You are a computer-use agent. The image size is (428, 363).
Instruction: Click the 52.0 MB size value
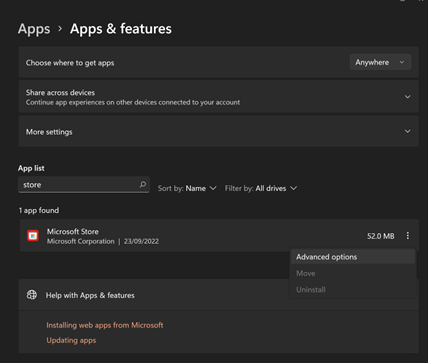point(381,236)
